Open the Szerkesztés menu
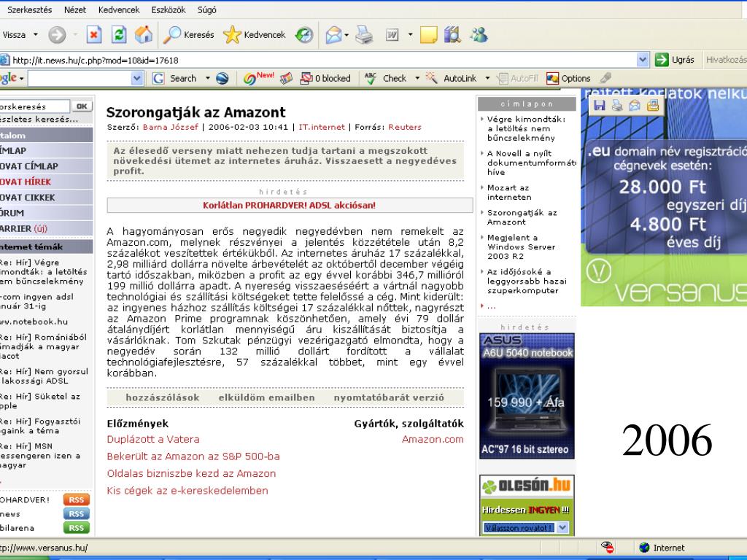Viewport: 747px width, 560px height. (29, 9)
